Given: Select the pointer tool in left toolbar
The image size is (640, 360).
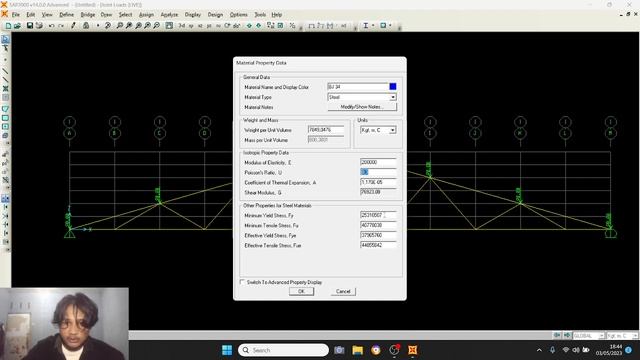Looking at the screenshot, I should click(x=5, y=39).
